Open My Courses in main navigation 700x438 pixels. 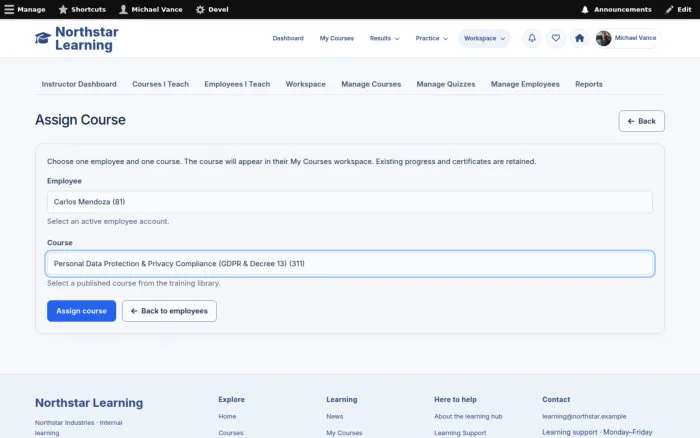pos(337,38)
